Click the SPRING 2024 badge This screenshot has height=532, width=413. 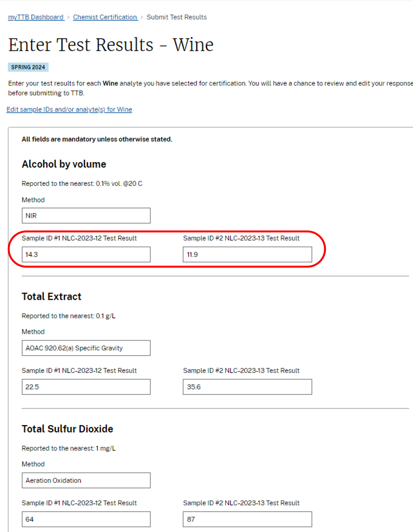[28, 67]
